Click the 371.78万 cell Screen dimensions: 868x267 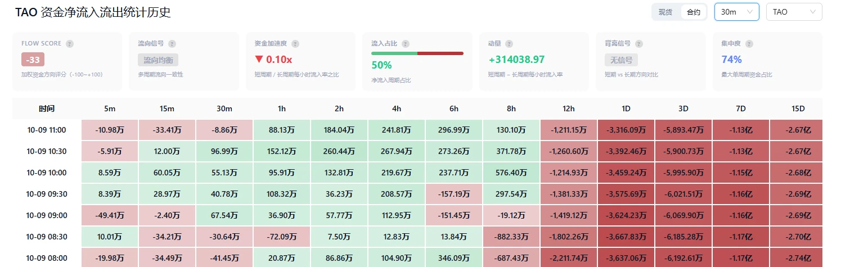pyautogui.click(x=511, y=151)
